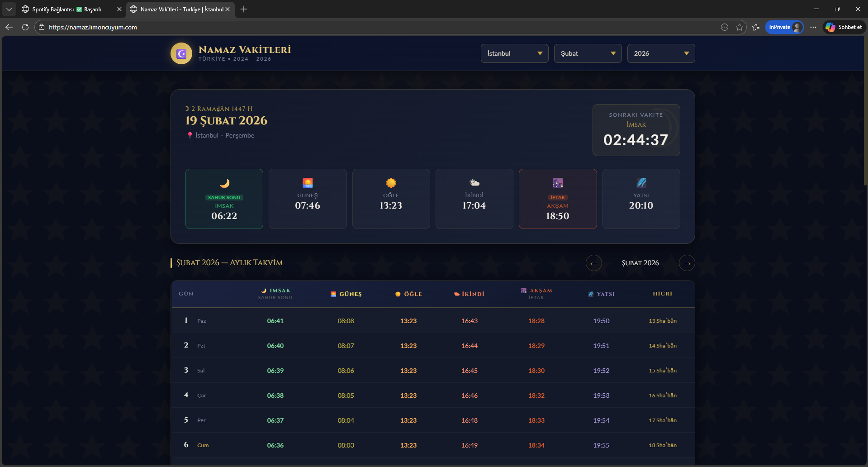The image size is (868, 467).
Task: Add page to favorites with star icon
Action: coord(740,27)
